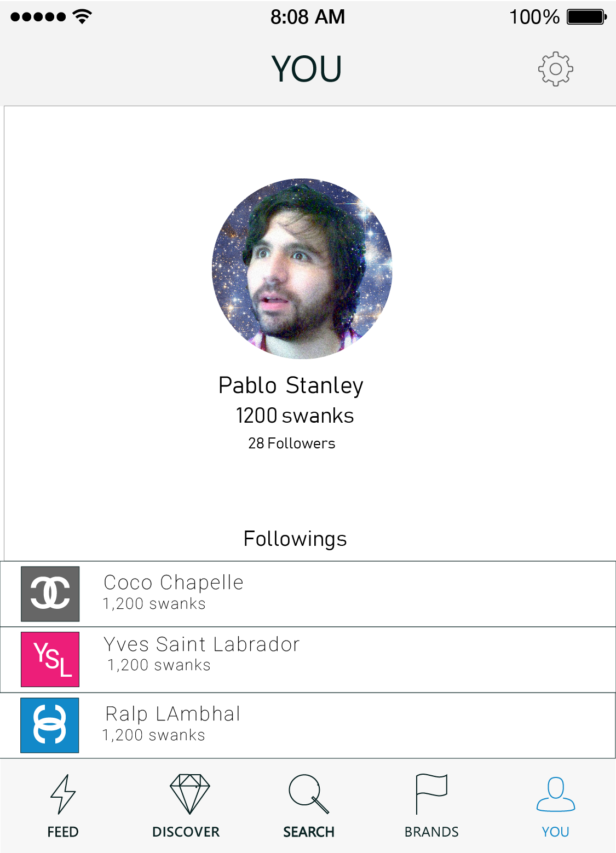The height and width of the screenshot is (853, 616).
Task: Tap the Search magnifying glass icon
Action: coord(308,794)
